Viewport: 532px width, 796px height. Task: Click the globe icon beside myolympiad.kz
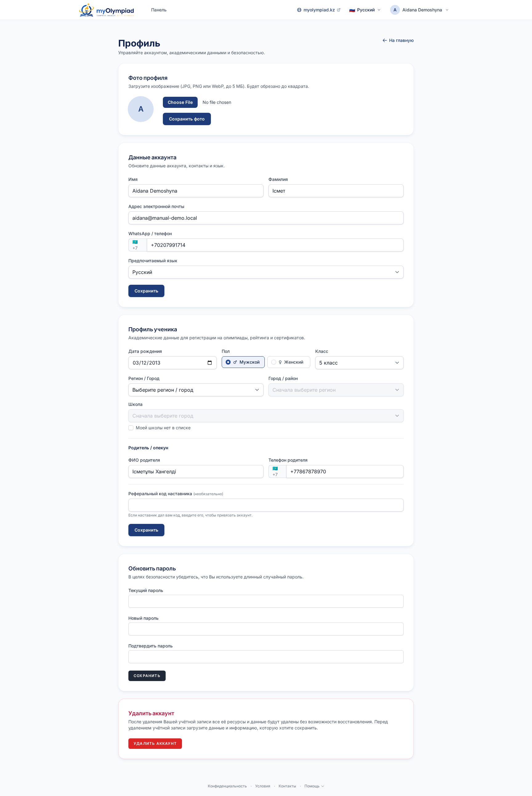pos(299,10)
